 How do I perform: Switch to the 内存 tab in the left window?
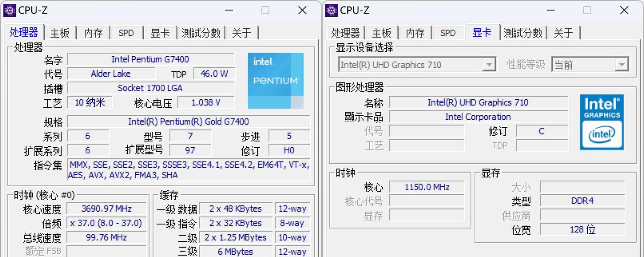pos(93,33)
